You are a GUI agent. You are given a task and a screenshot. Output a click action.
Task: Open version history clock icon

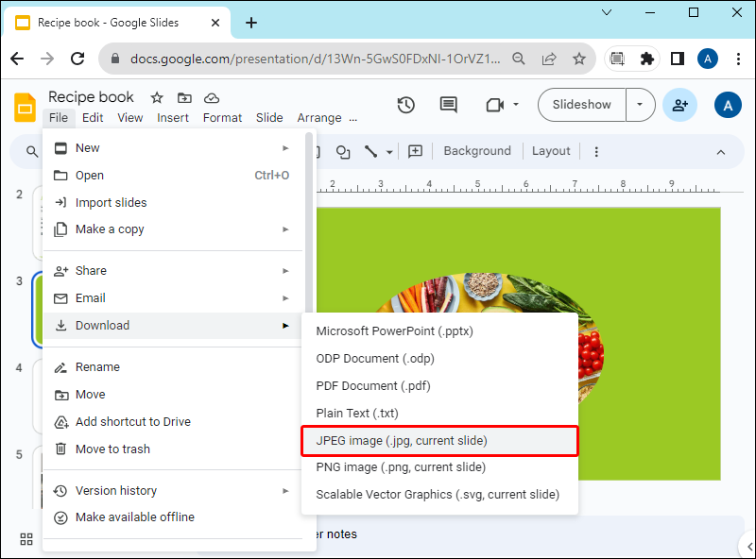(406, 105)
